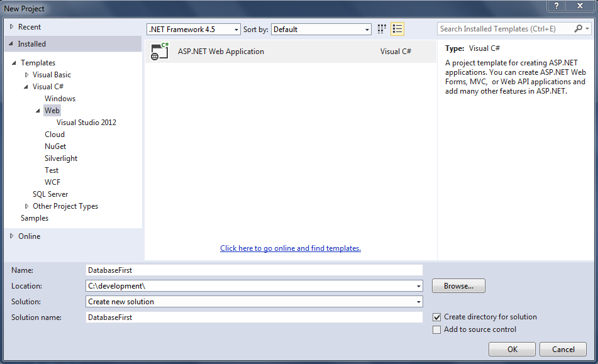Click the search magnifier icon

tap(579, 28)
